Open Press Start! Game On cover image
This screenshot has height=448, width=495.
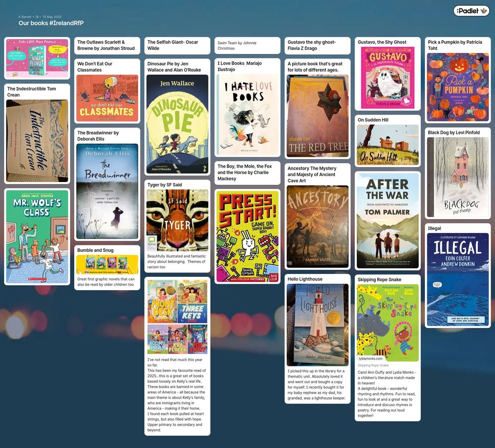click(x=247, y=236)
